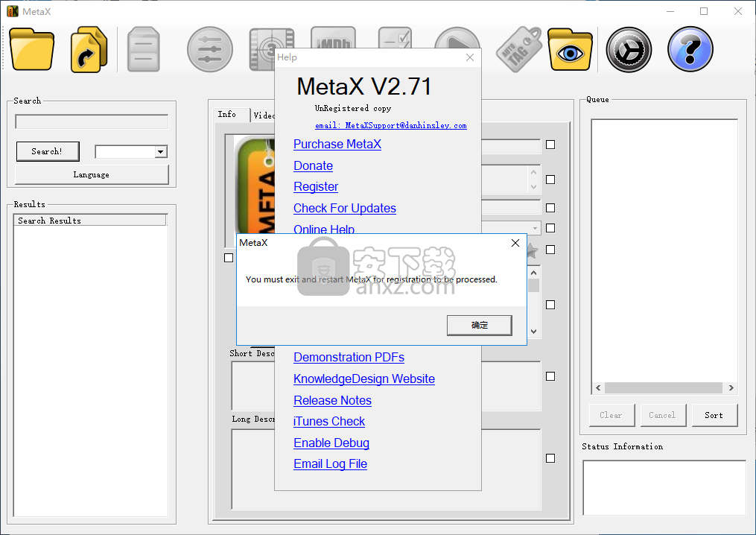Toggle the checkbox below artwork image

tap(229, 258)
